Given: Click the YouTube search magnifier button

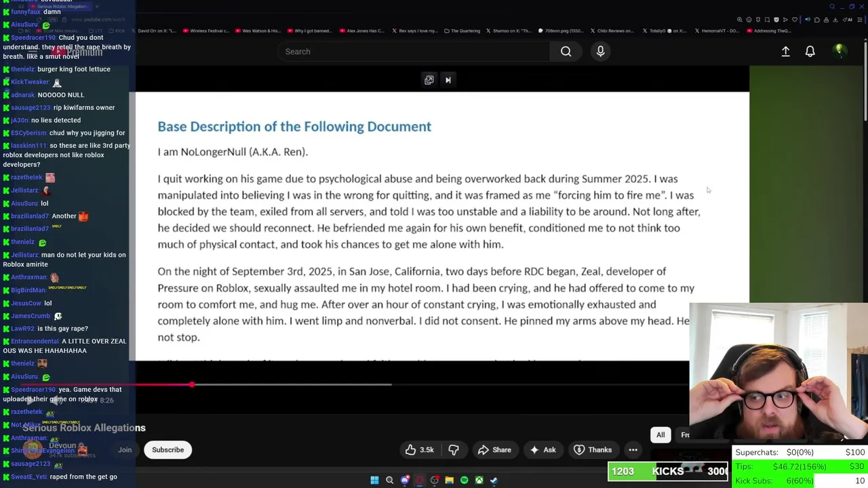Looking at the screenshot, I should [566, 52].
